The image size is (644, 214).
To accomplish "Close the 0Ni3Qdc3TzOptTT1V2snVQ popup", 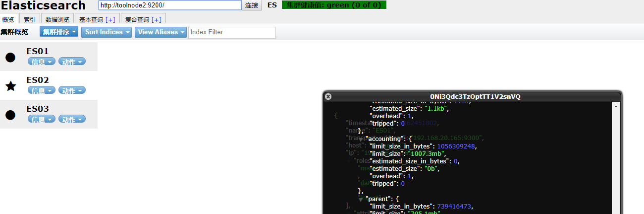I will pyautogui.click(x=328, y=97).
